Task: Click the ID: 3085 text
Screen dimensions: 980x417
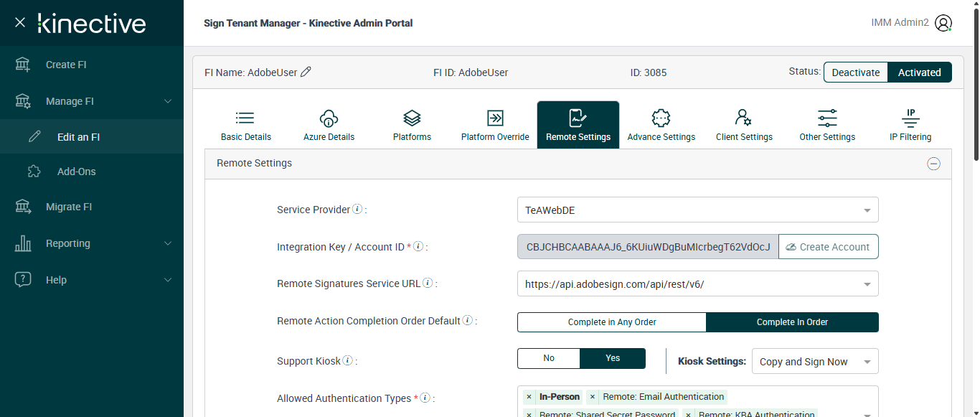Action: pos(649,72)
